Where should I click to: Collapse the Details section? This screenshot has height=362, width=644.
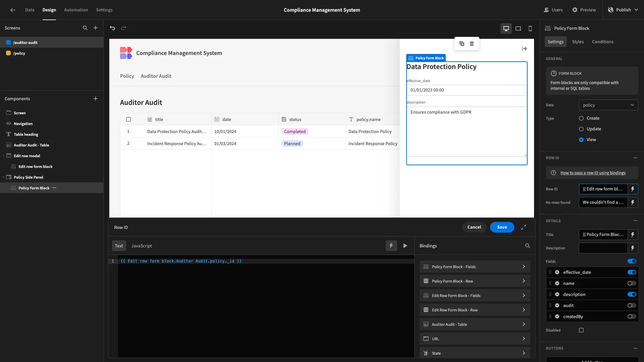[636, 221]
